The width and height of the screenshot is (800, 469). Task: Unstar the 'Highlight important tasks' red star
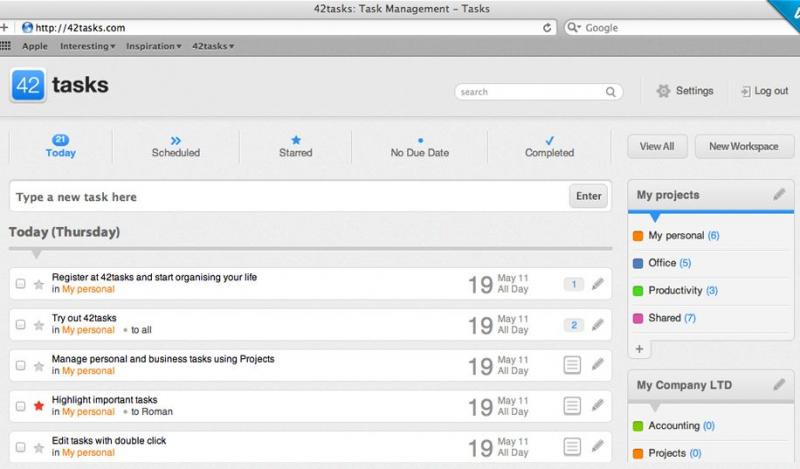(39, 406)
